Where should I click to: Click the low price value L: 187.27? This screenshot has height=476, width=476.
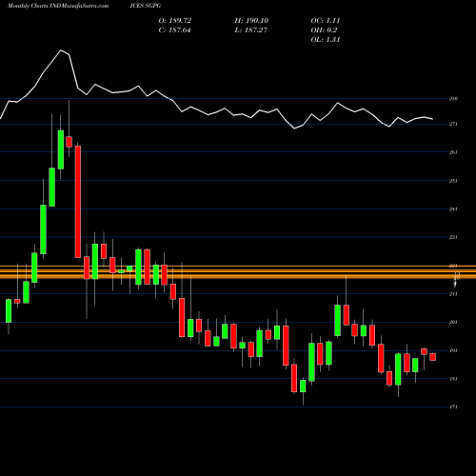251,30
